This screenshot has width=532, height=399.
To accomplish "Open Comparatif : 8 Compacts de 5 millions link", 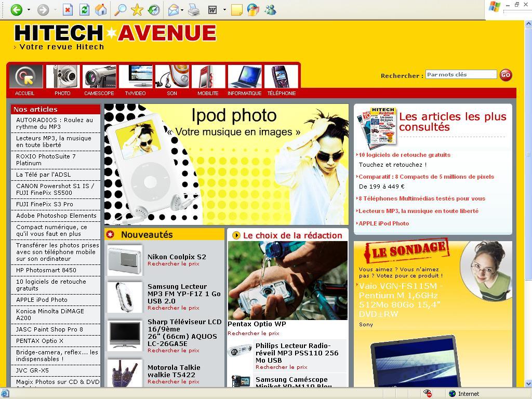I will coord(426,177).
